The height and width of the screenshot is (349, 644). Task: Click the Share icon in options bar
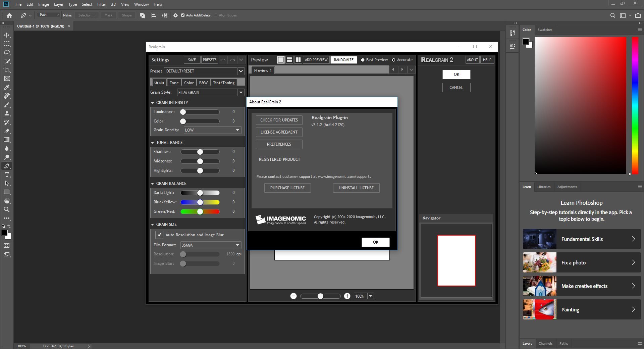pos(638,15)
